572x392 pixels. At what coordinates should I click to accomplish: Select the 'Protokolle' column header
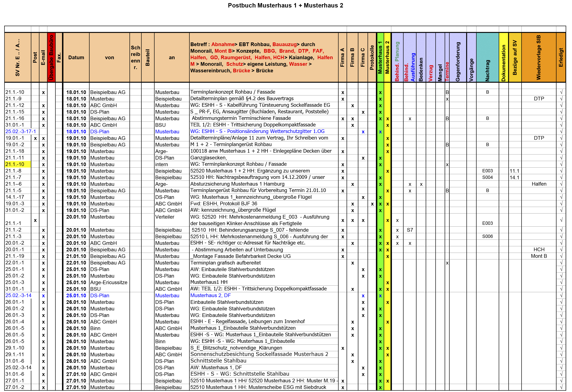click(372, 57)
